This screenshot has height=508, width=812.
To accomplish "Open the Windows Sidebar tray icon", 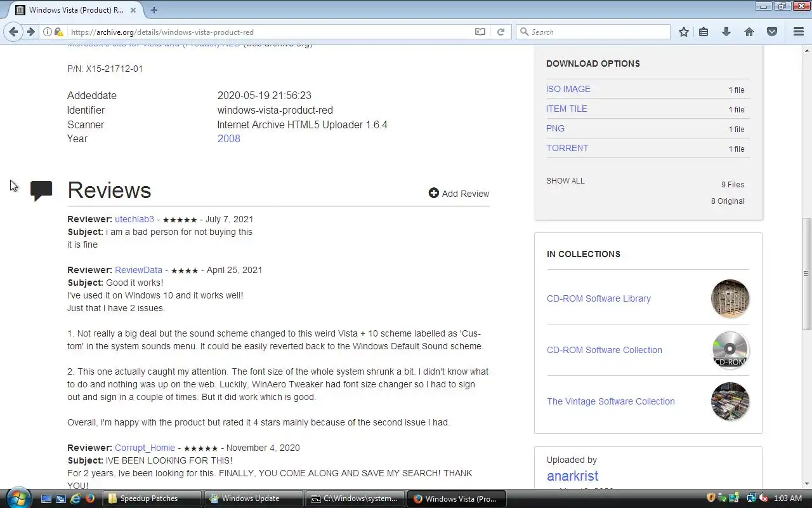I will pyautogui.click(x=734, y=498).
